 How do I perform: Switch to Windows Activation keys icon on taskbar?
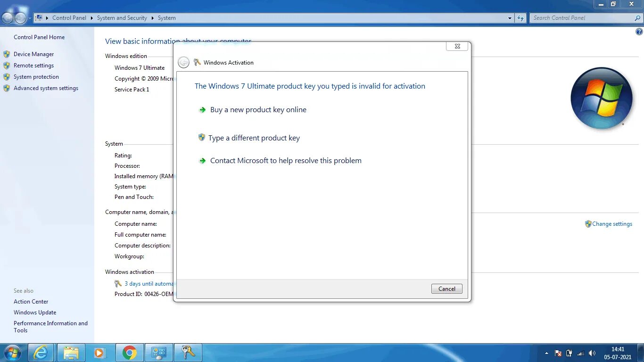188,353
